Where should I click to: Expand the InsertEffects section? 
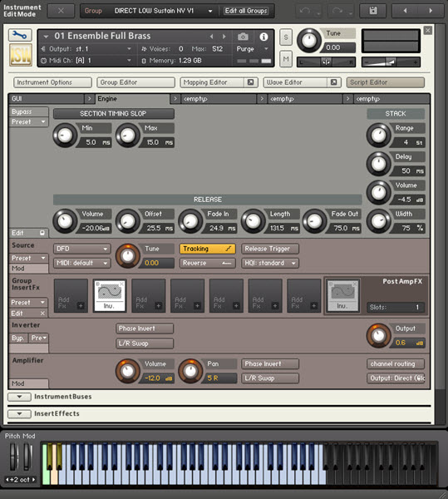coord(19,413)
